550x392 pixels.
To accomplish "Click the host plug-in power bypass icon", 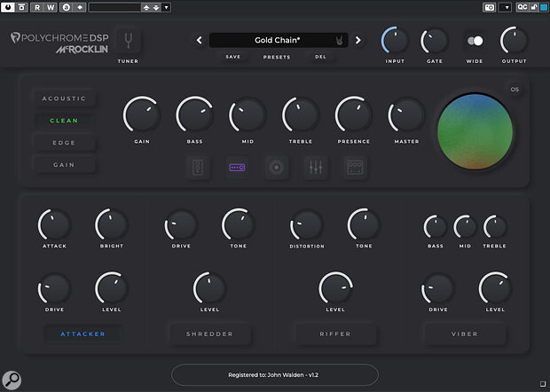I will pyautogui.click(x=8, y=7).
